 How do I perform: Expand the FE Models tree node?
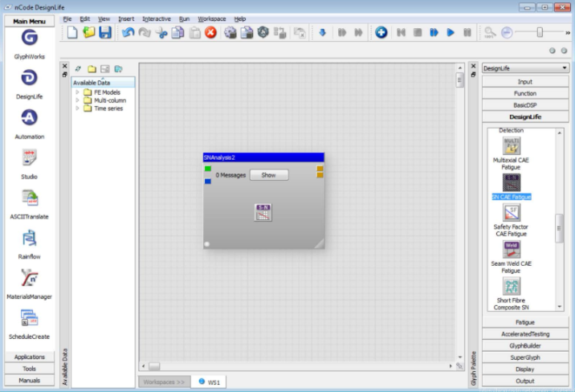(x=77, y=92)
